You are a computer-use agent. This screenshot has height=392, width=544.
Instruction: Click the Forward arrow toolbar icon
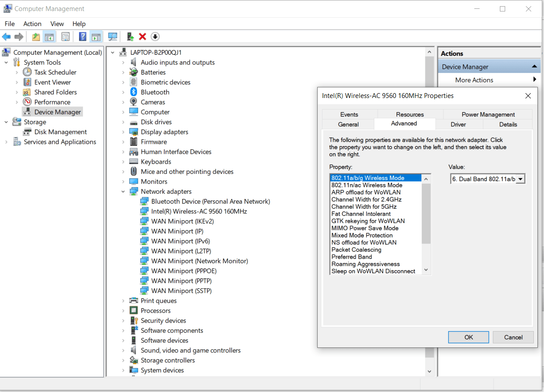coord(19,37)
